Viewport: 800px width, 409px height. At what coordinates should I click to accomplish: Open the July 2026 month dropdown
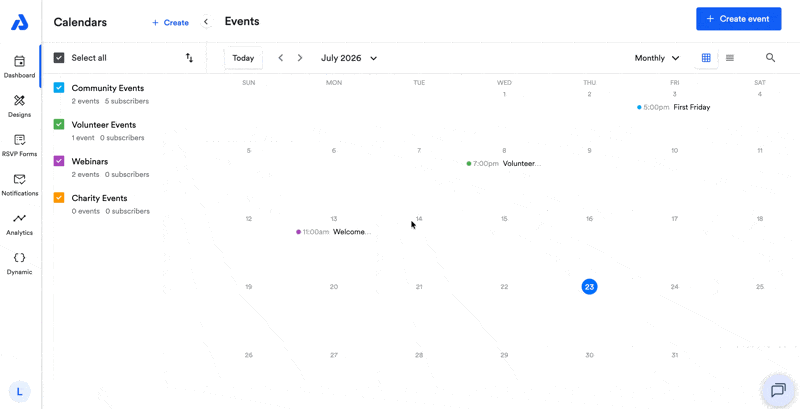[x=349, y=58]
